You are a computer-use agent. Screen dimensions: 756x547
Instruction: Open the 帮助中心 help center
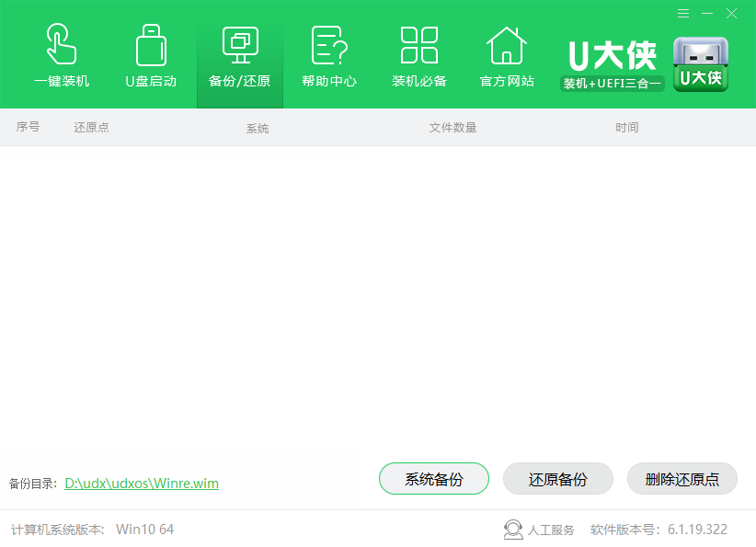click(x=328, y=53)
